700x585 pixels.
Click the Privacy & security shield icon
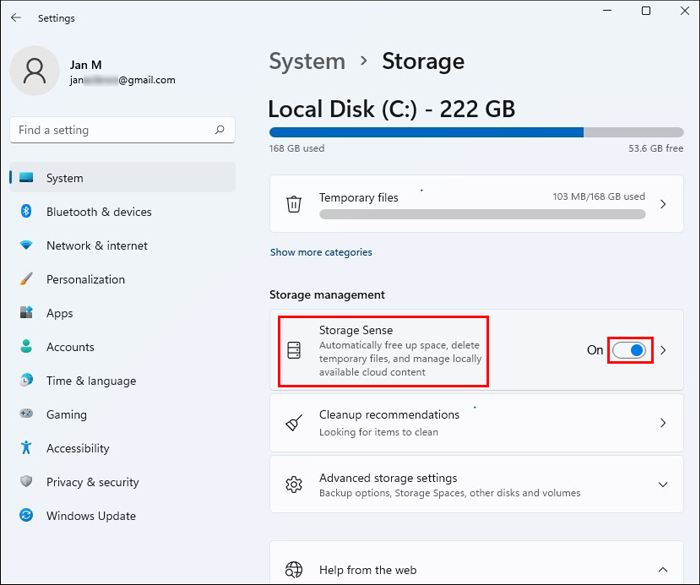[x=26, y=481]
